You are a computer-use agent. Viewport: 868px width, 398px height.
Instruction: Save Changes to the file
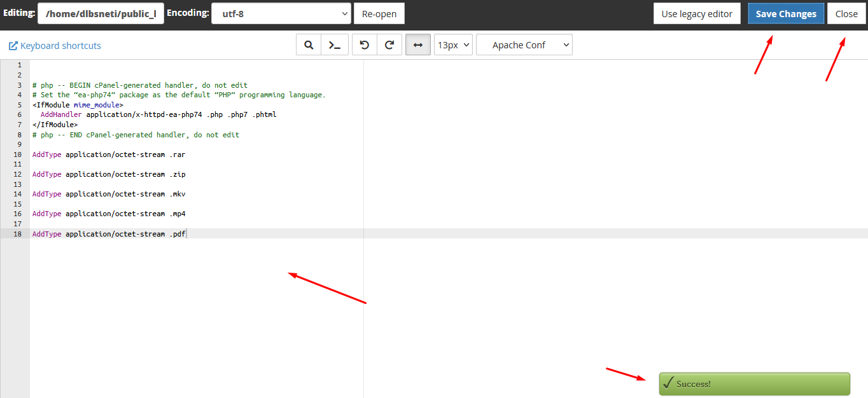click(786, 13)
